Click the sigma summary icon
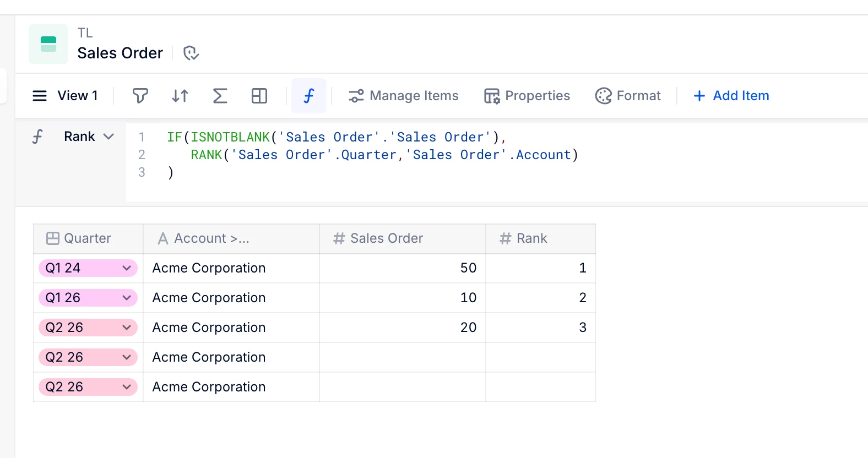This screenshot has height=458, width=868. click(x=220, y=96)
